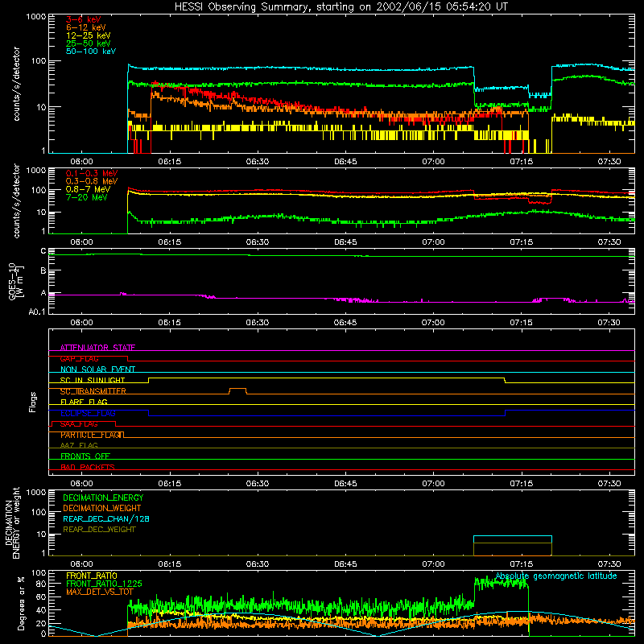
Task: Click the FRONT_RATIO legend label
Action: coord(92,576)
